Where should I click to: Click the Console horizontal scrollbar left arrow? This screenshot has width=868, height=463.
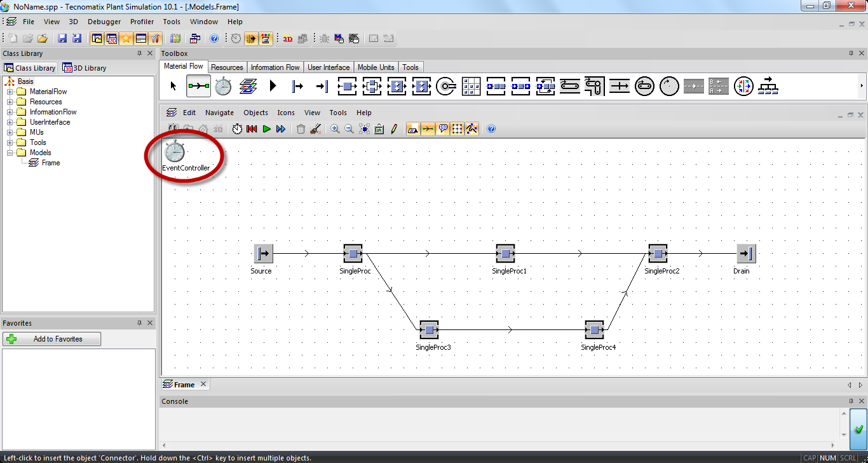[164, 445]
